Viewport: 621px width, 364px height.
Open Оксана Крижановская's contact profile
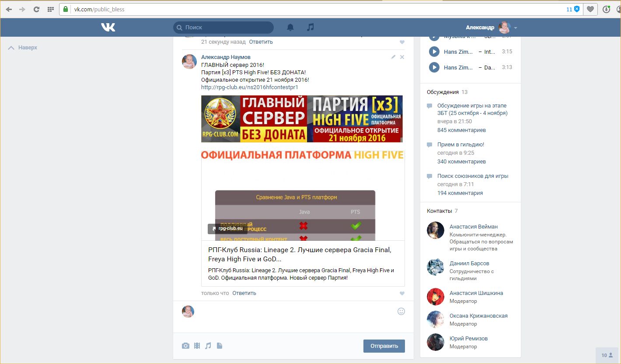[478, 316]
